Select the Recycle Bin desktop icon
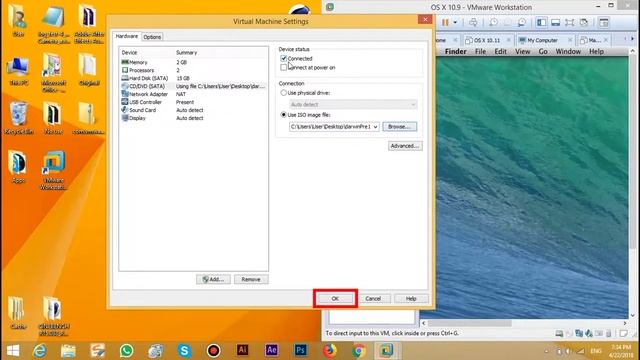The image size is (640, 360). coord(18,119)
